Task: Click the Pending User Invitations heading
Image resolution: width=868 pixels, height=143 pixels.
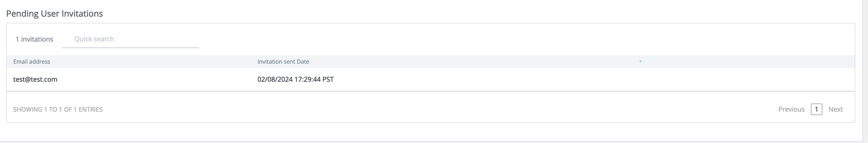Action: pyautogui.click(x=54, y=14)
